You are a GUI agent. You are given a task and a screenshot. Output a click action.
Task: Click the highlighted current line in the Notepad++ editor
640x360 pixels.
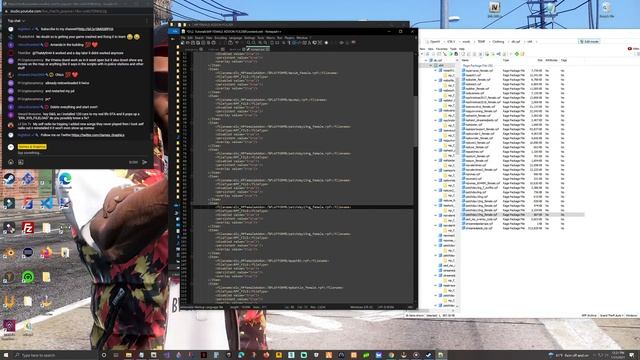click(x=303, y=207)
